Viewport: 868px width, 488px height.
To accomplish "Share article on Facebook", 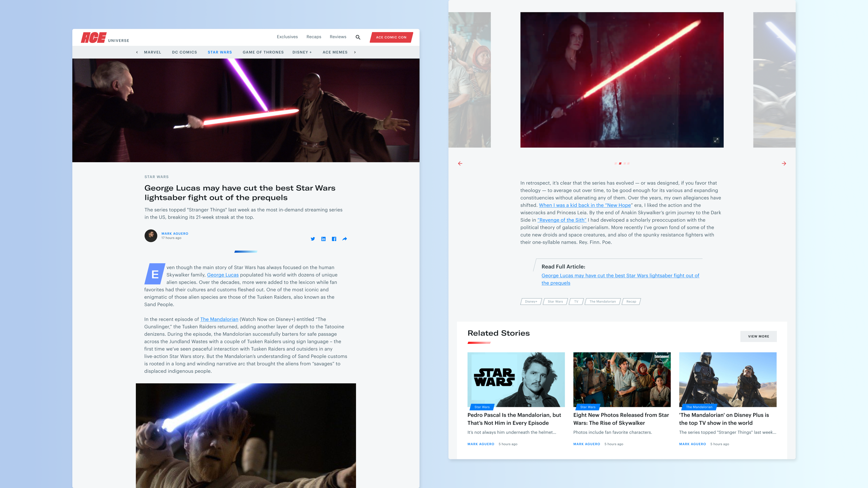I will [x=334, y=239].
